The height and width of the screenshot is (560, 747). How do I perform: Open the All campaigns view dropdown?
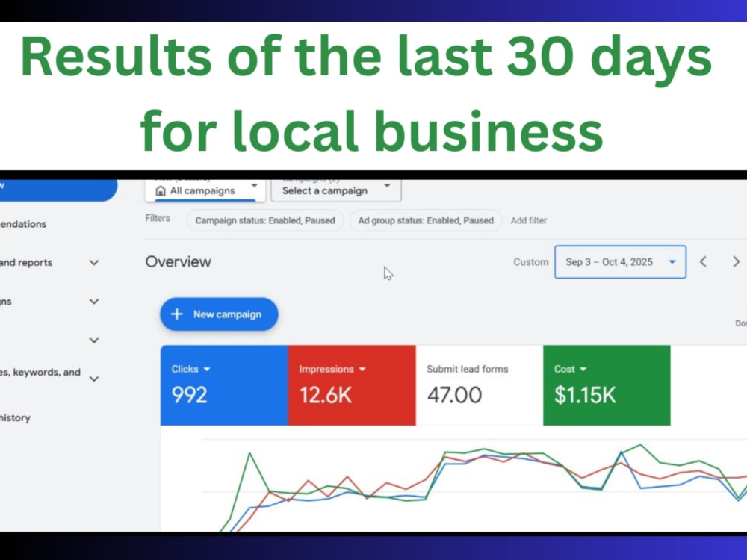tap(205, 190)
